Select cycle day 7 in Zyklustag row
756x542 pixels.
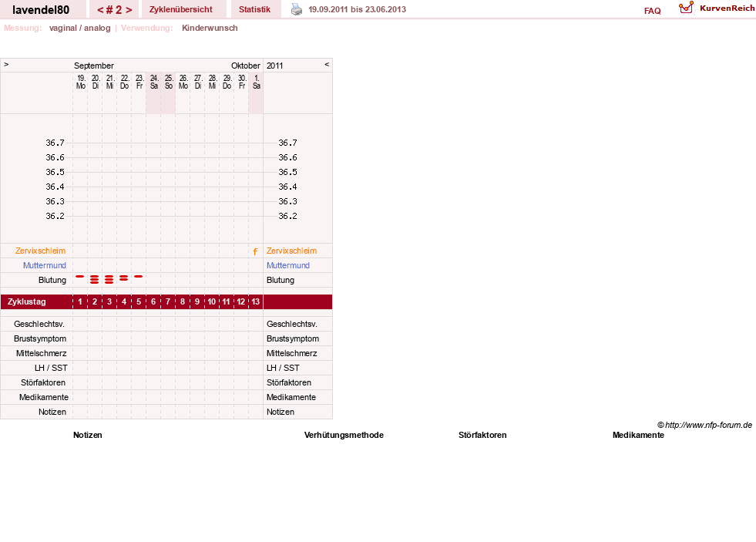click(x=168, y=302)
